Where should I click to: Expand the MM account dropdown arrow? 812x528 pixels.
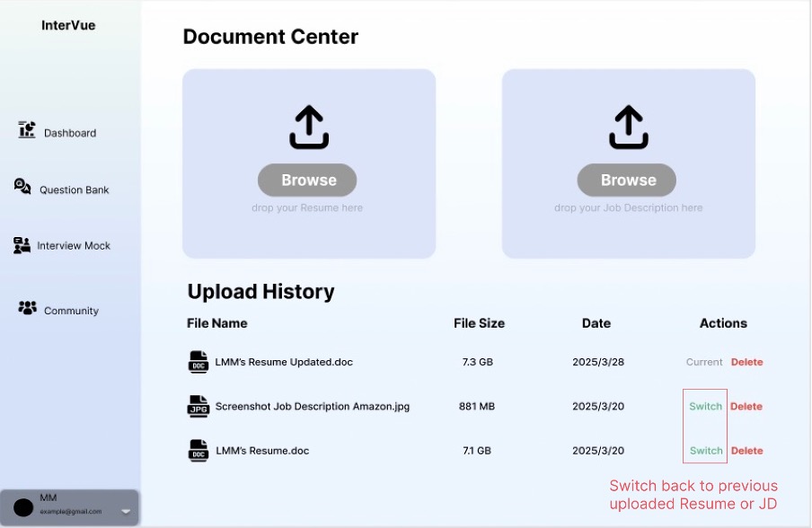126,511
